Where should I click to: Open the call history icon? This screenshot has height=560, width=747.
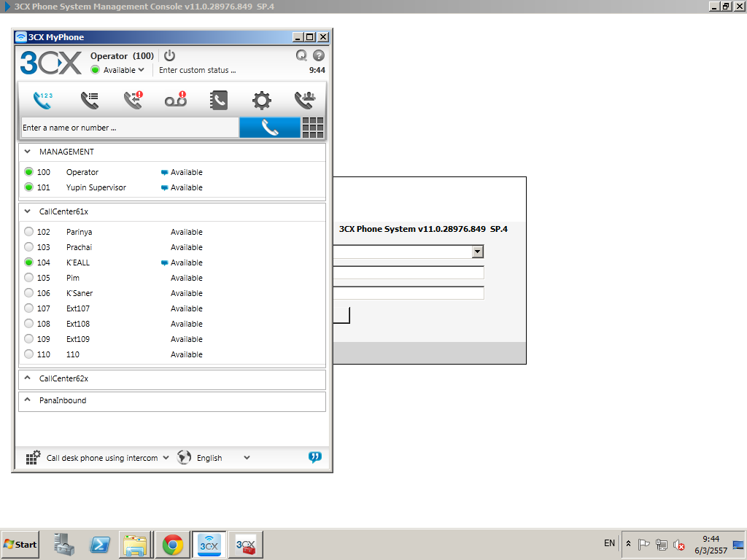[90, 100]
